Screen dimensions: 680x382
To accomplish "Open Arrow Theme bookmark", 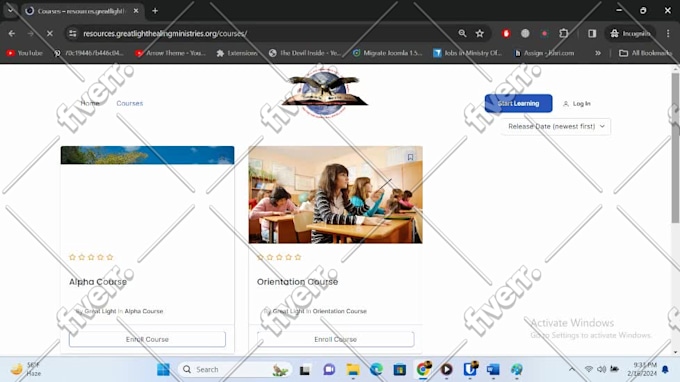I will pos(170,53).
